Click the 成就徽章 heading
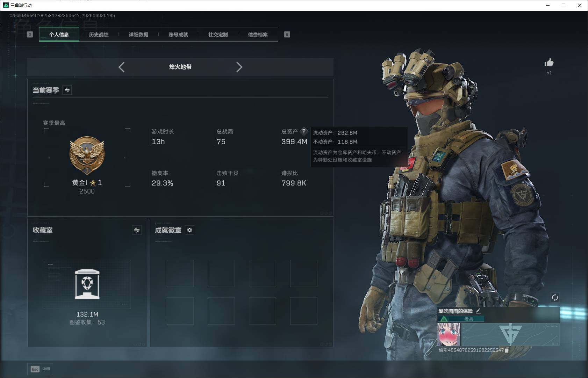588x378 pixels. click(168, 230)
